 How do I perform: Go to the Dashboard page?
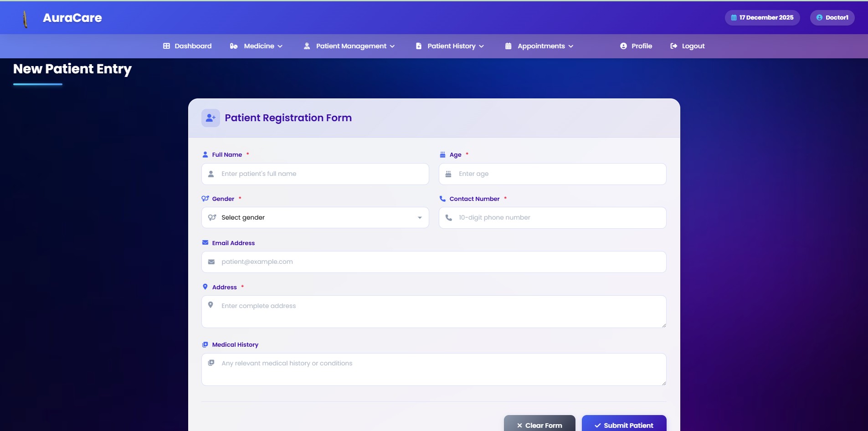[193, 46]
